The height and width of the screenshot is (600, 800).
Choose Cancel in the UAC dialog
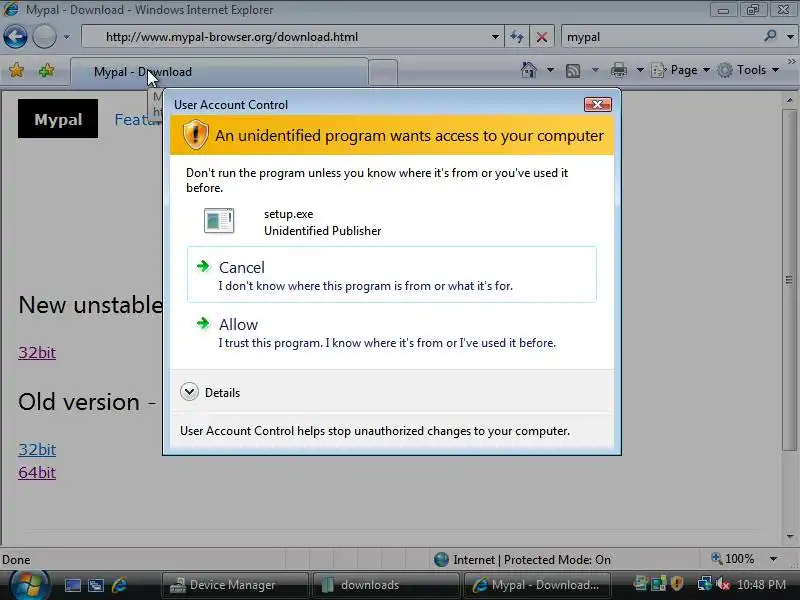(x=391, y=274)
